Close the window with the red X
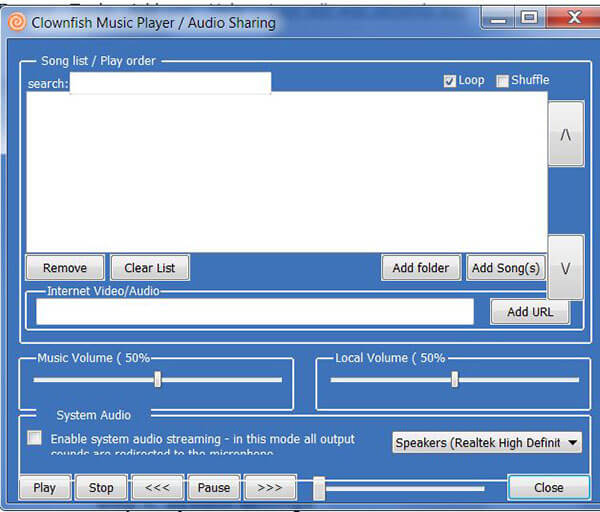The image size is (600, 512). pyautogui.click(x=574, y=18)
